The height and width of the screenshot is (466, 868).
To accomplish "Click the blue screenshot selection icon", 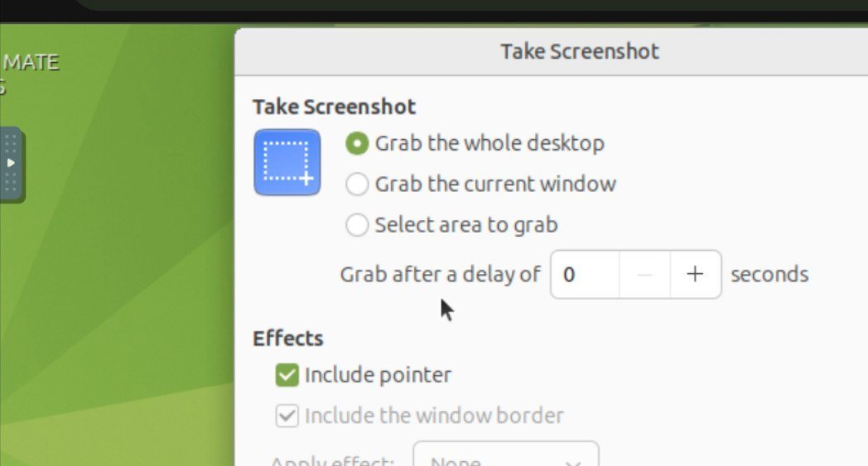I will (287, 162).
